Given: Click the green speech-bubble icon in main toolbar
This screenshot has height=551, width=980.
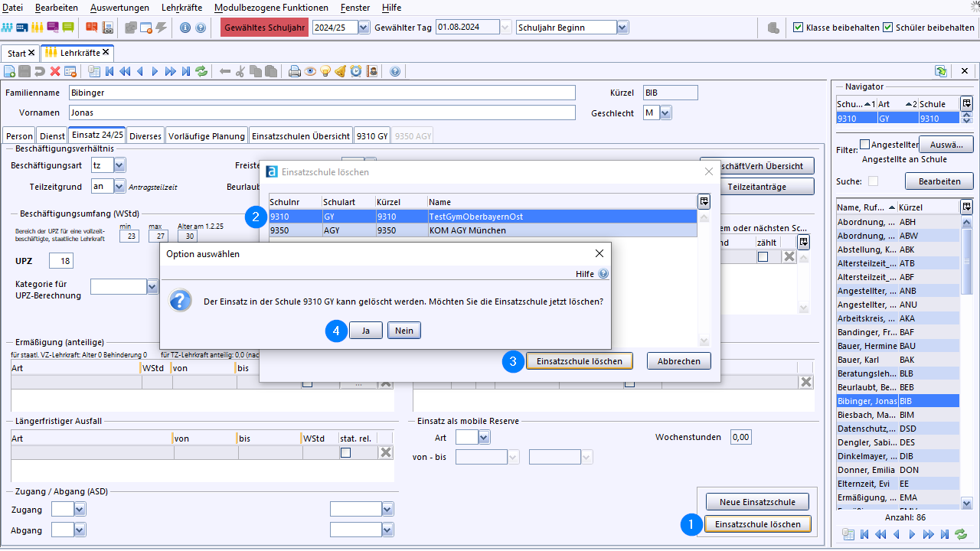Looking at the screenshot, I should [68, 28].
